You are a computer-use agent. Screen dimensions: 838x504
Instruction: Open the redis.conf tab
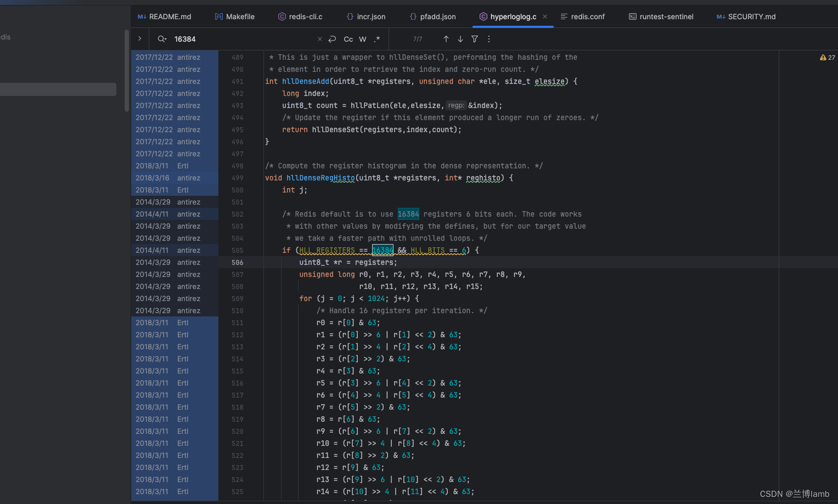[x=582, y=16]
